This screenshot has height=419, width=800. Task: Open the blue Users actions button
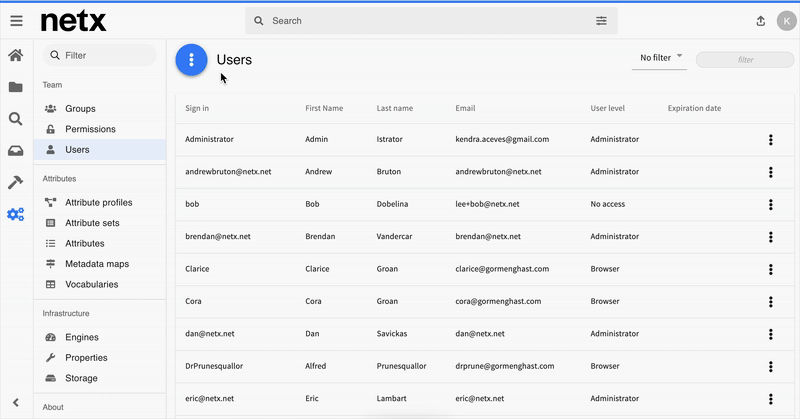(x=191, y=60)
